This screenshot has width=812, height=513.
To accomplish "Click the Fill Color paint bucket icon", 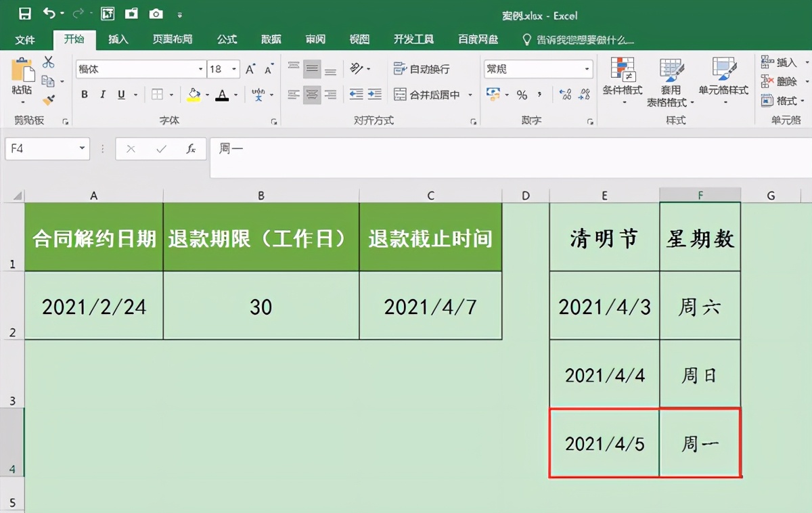I will click(x=194, y=95).
